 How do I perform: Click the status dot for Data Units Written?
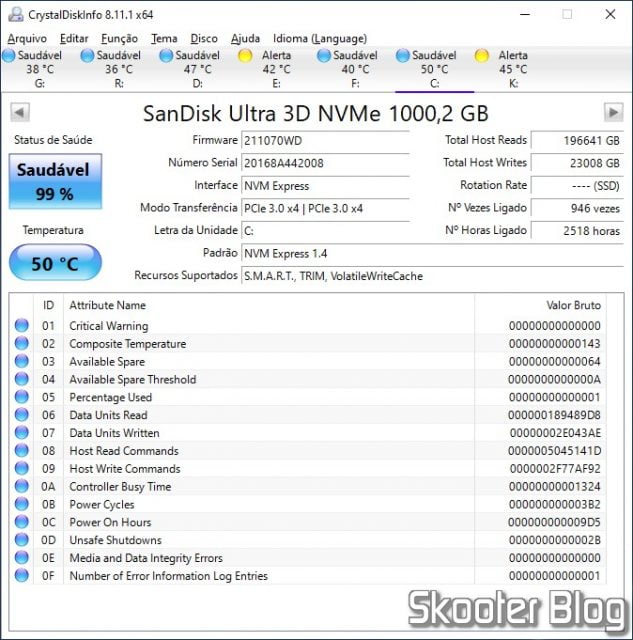(22, 433)
